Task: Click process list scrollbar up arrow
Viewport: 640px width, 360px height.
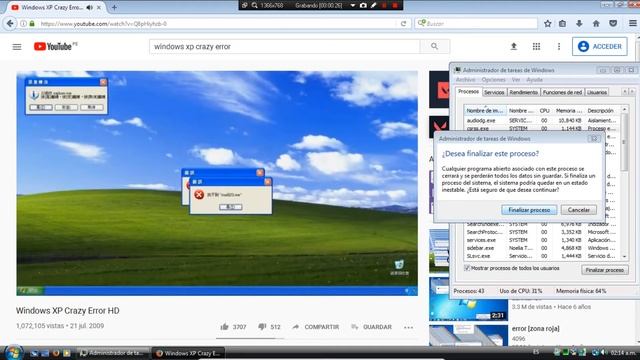Action: click(x=624, y=109)
